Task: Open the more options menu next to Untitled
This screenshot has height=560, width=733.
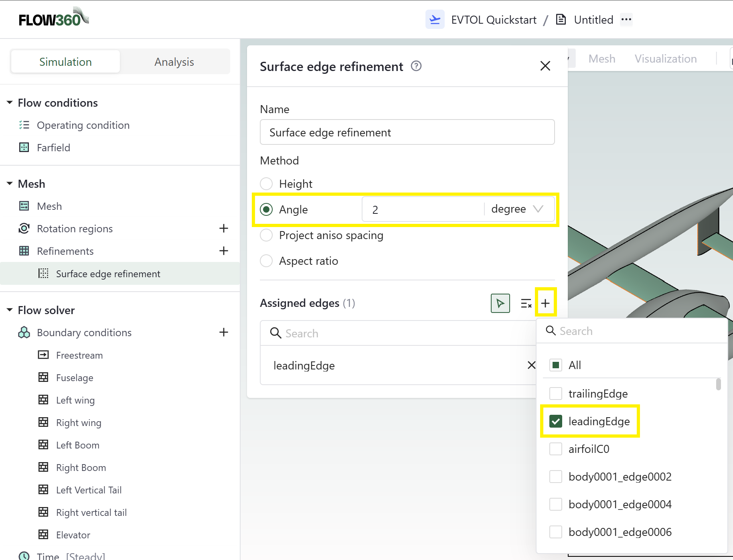Action: pos(626,20)
